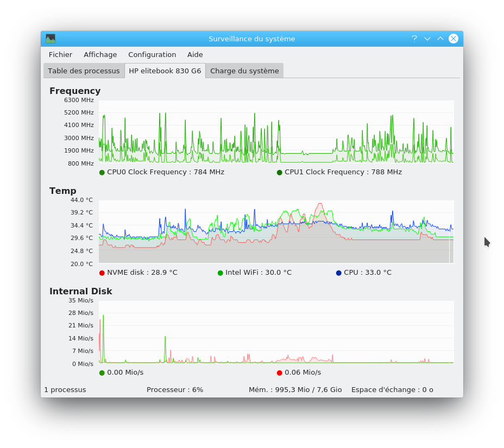Click the NVME disk red legend dot
Viewport: 504px width, 448px height.
point(102,273)
